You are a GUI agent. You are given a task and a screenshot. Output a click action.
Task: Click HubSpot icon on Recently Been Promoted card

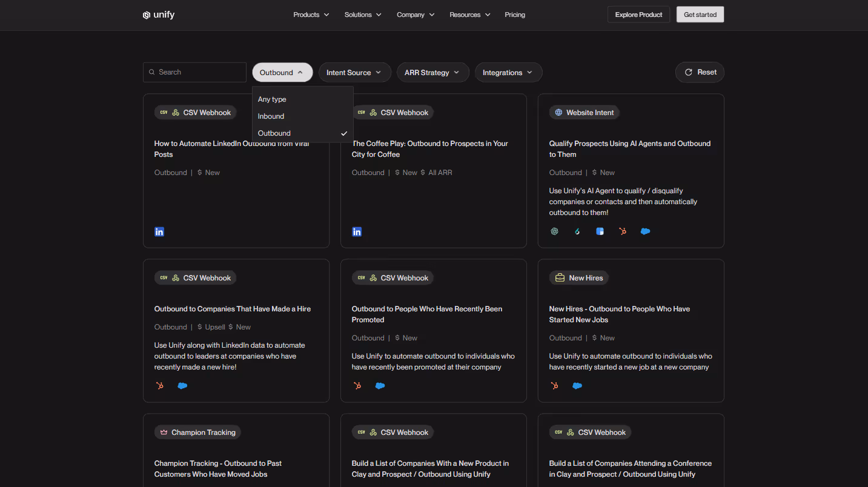pos(357,385)
